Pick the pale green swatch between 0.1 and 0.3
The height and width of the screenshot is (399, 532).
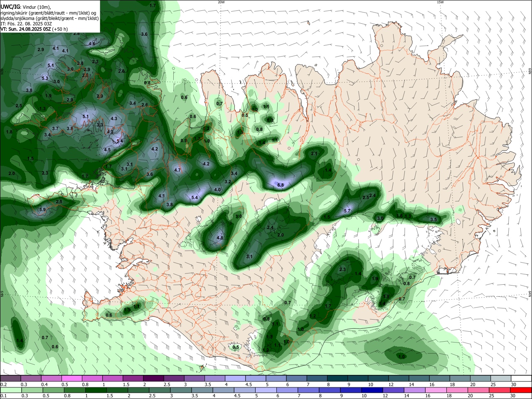(x=11, y=390)
